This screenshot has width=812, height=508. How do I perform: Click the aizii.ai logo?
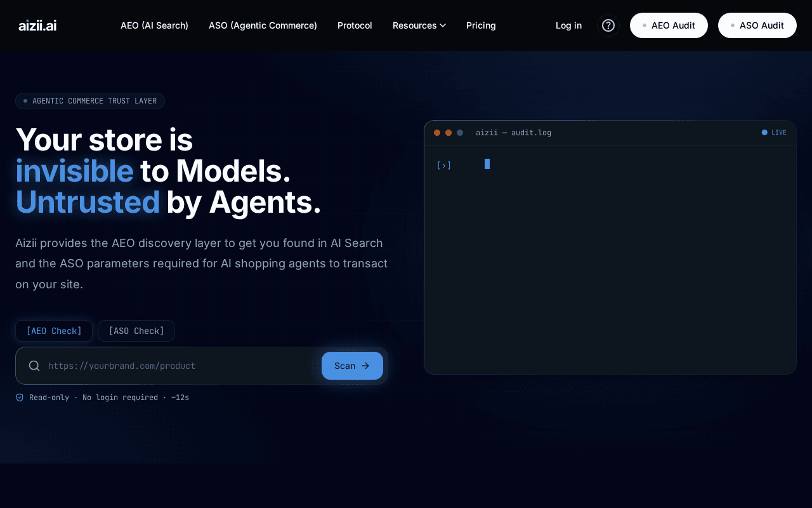click(x=37, y=25)
